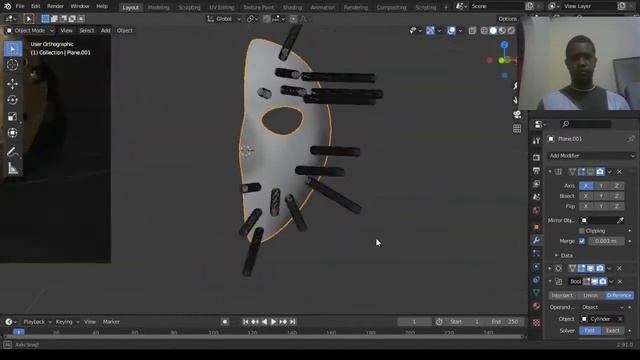Play the animation in timeline

tap(273, 322)
